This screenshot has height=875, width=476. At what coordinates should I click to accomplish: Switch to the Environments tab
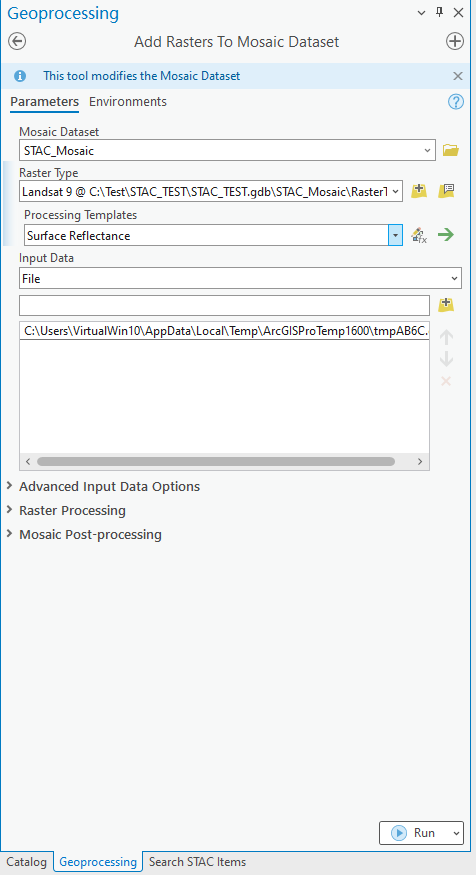128,102
